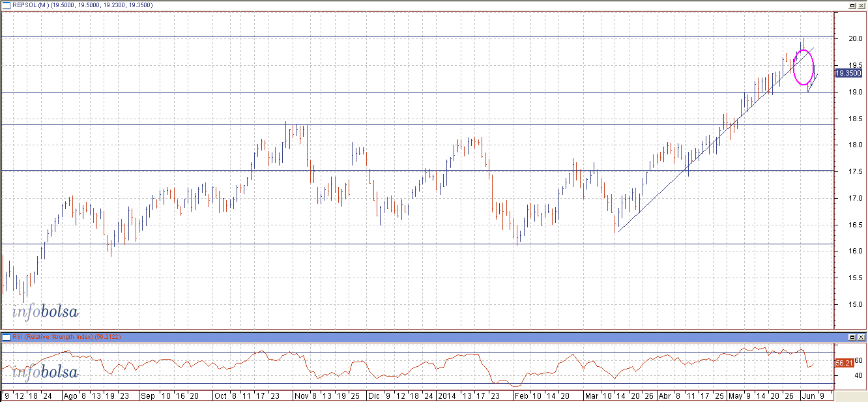Click the Oct date label
868x402 pixels.
221,395
